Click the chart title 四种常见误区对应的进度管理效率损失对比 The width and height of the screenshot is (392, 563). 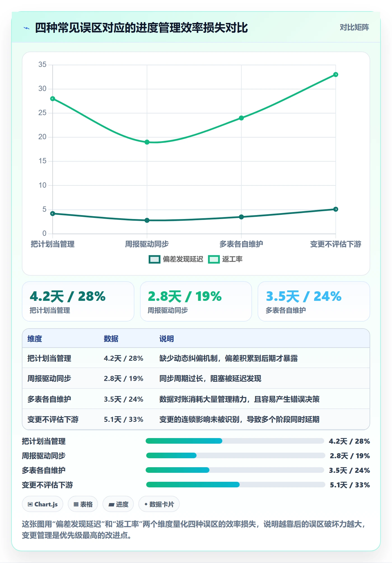click(x=141, y=28)
